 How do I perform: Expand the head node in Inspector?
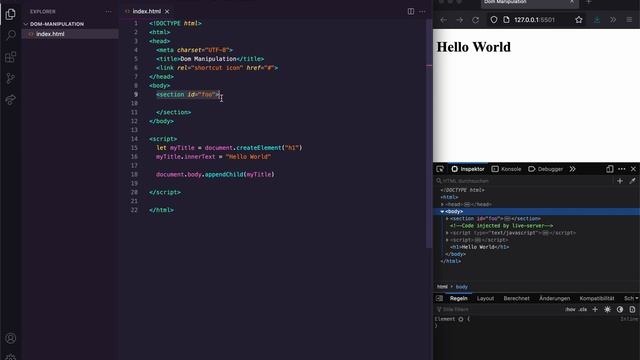[x=442, y=204]
